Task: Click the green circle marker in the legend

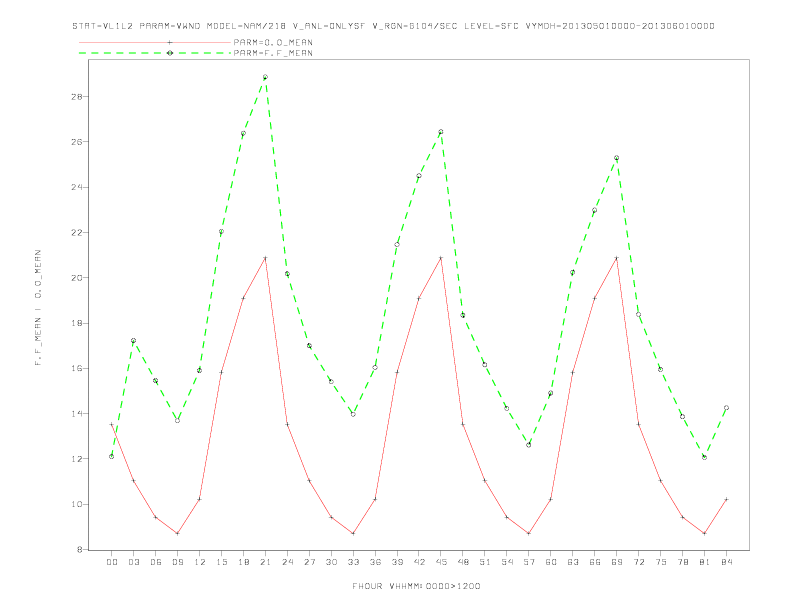Action: point(170,53)
